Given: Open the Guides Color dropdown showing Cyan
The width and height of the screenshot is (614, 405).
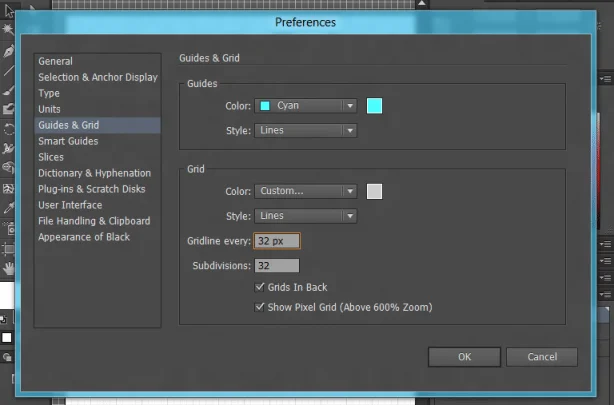Looking at the screenshot, I should pyautogui.click(x=305, y=106).
